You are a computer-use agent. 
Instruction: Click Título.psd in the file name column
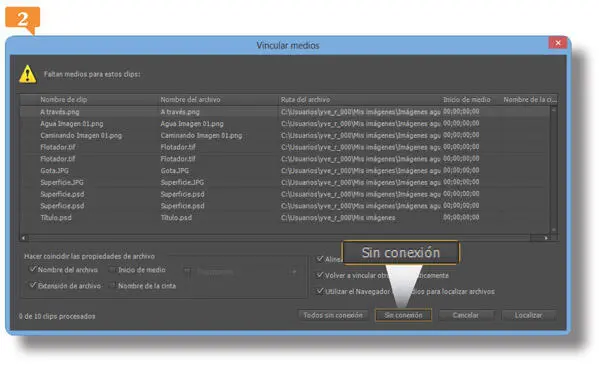click(x=176, y=218)
